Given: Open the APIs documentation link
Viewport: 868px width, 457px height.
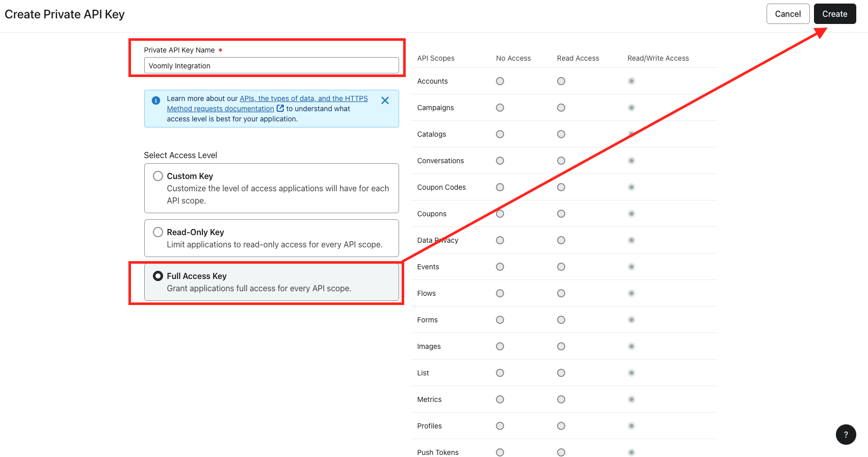Looking at the screenshot, I should pyautogui.click(x=267, y=104).
